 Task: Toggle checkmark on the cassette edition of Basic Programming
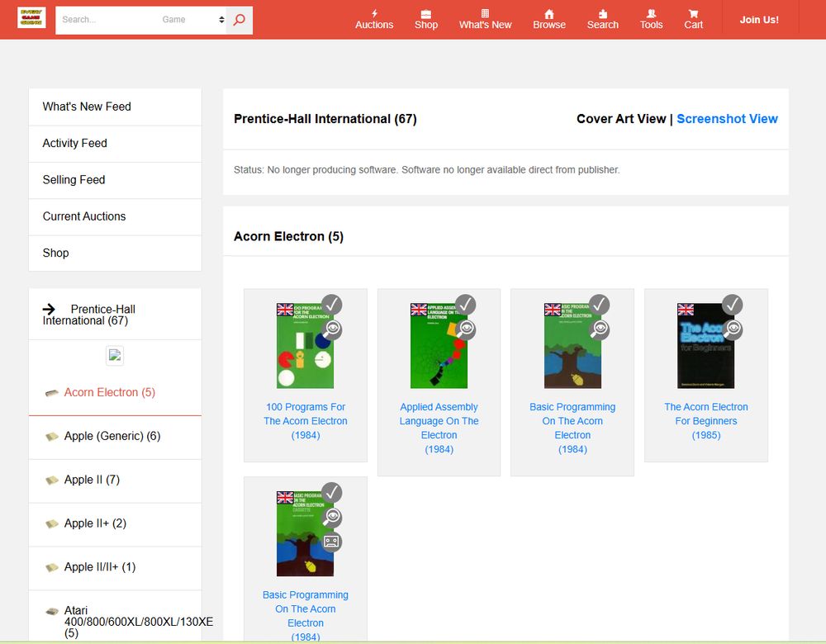point(332,492)
